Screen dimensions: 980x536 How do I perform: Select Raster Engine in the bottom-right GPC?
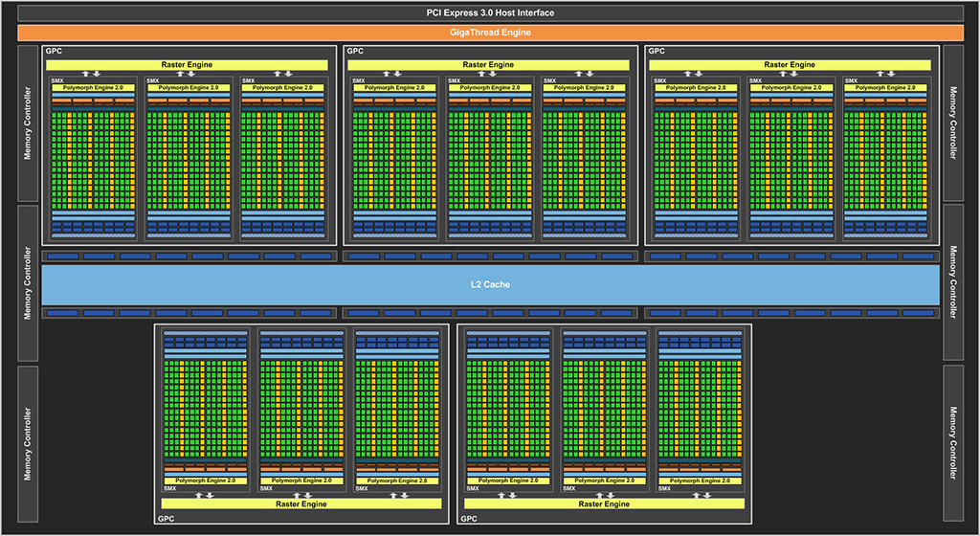click(x=604, y=503)
